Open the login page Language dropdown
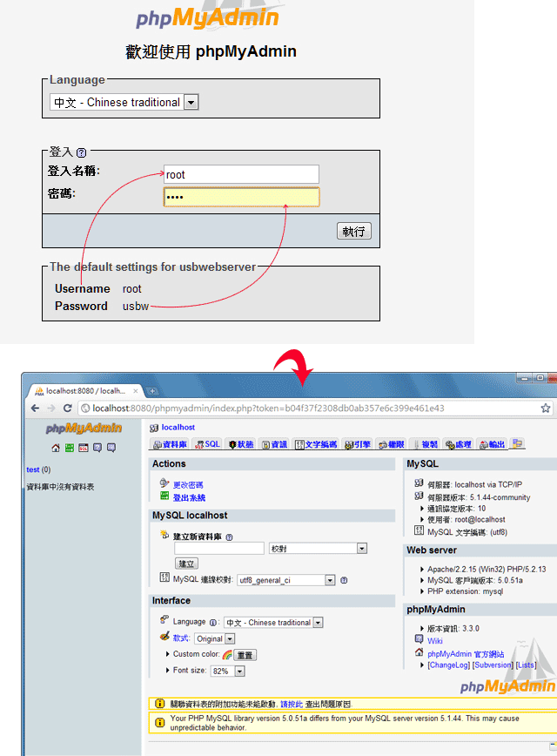557x756 pixels. click(x=124, y=102)
